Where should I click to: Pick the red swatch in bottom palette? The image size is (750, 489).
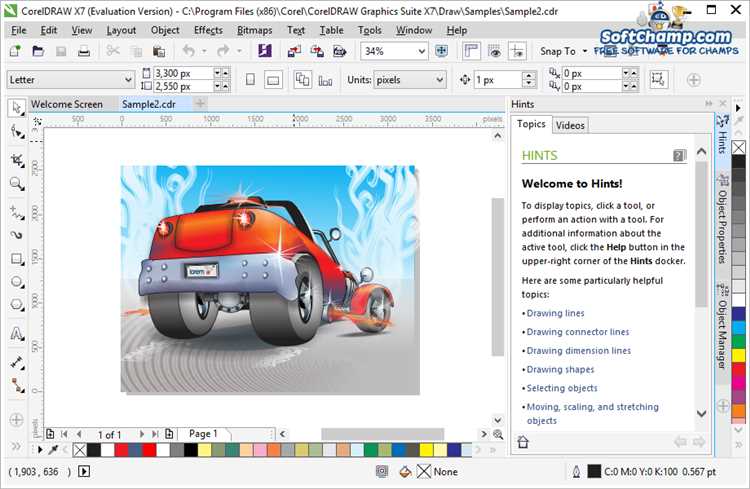point(149,450)
